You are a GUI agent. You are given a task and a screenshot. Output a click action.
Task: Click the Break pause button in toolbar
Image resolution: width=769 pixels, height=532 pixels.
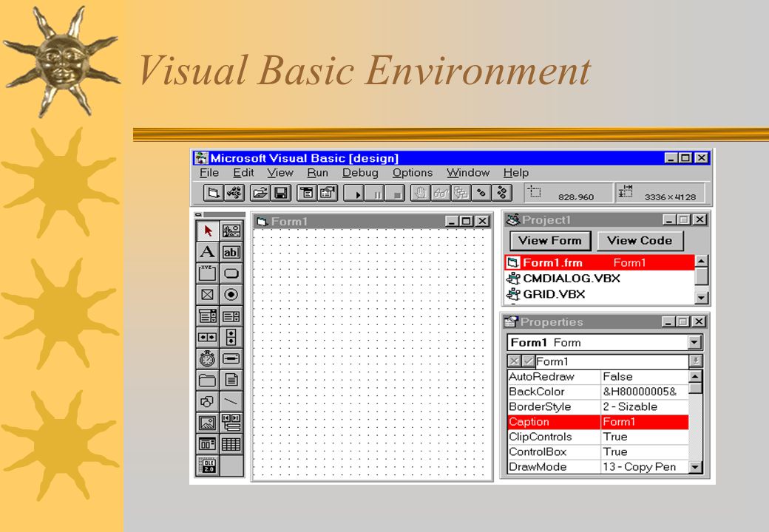375,193
